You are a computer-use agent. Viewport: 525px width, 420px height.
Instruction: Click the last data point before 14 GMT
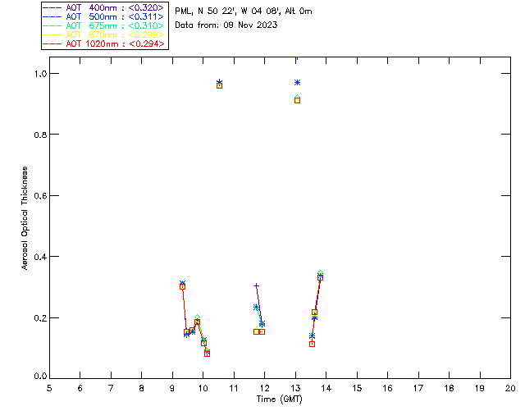320,276
